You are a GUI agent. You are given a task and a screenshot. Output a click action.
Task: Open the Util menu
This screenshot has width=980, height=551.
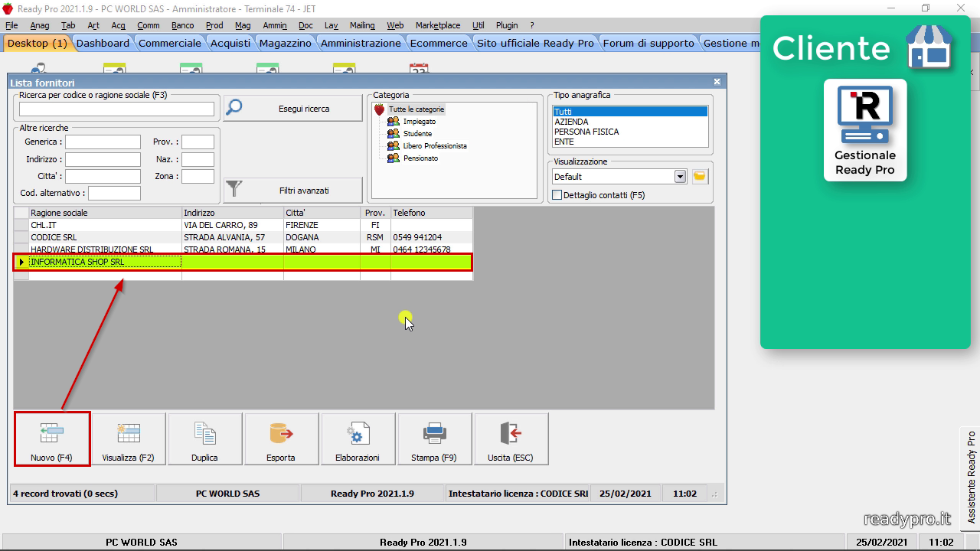(479, 25)
